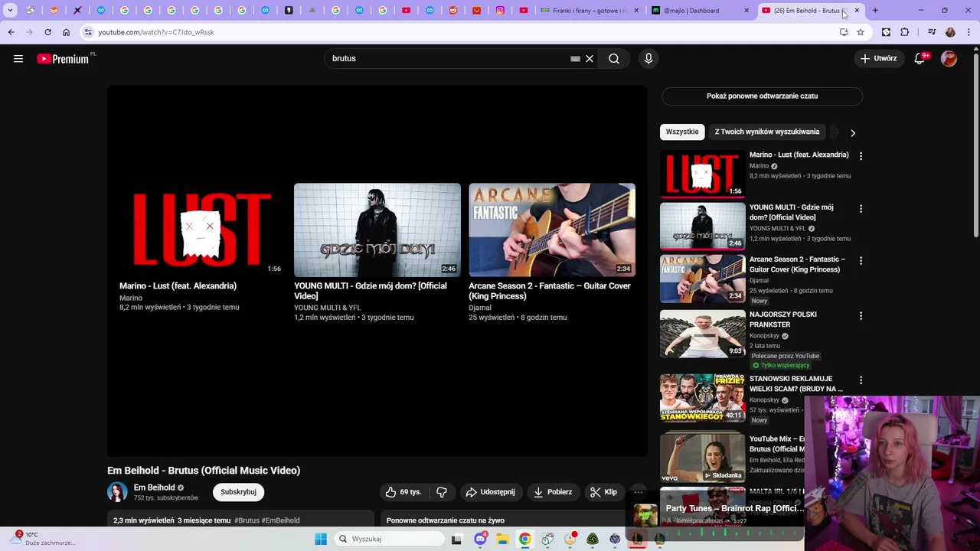Click Klip button
Image resolution: width=980 pixels, height=551 pixels.
pos(603,492)
